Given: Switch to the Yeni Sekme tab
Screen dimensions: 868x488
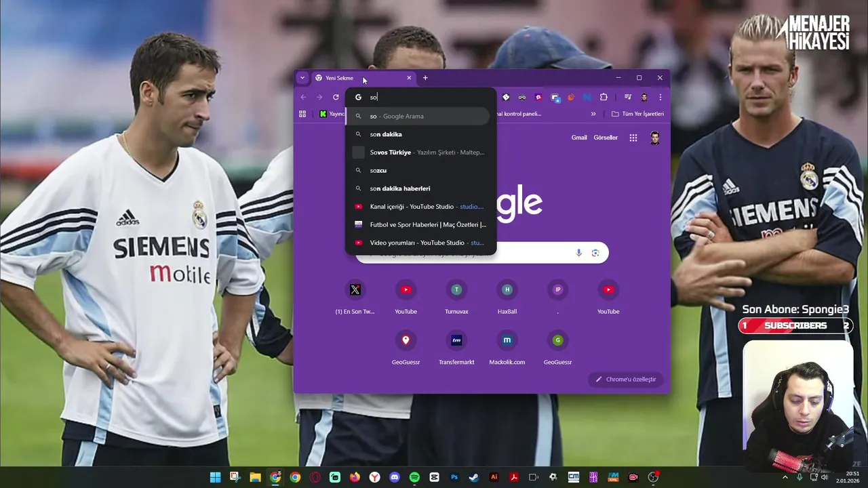Looking at the screenshot, I should pyautogui.click(x=362, y=78).
